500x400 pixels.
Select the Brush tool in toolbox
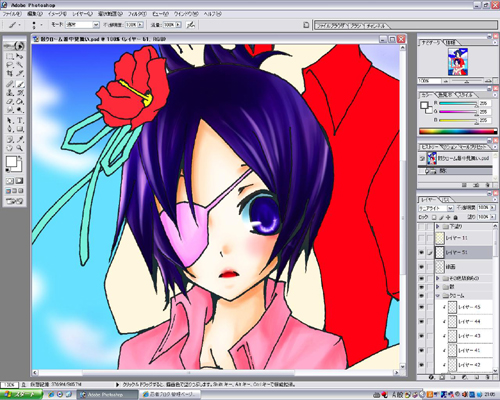point(20,84)
